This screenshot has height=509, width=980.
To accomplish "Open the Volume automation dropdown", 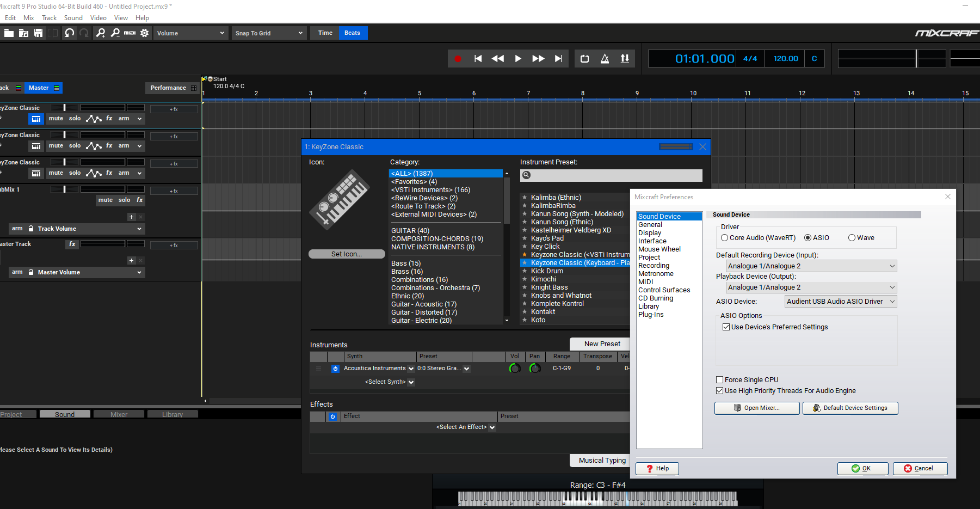I will 190,33.
